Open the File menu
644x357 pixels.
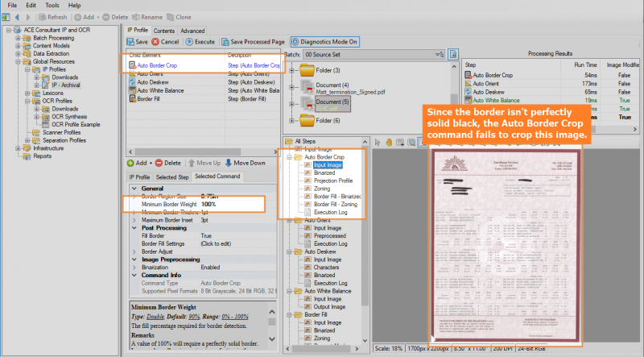(x=12, y=6)
